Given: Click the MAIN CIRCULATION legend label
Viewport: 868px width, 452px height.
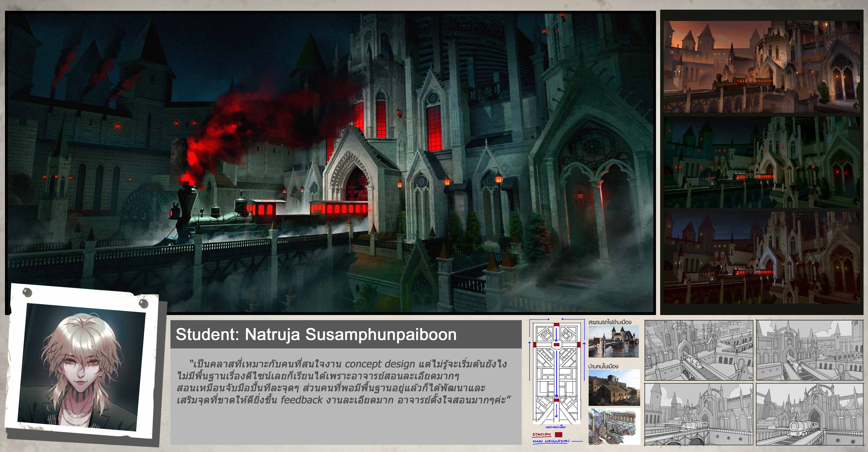Looking at the screenshot, I should [x=551, y=441].
